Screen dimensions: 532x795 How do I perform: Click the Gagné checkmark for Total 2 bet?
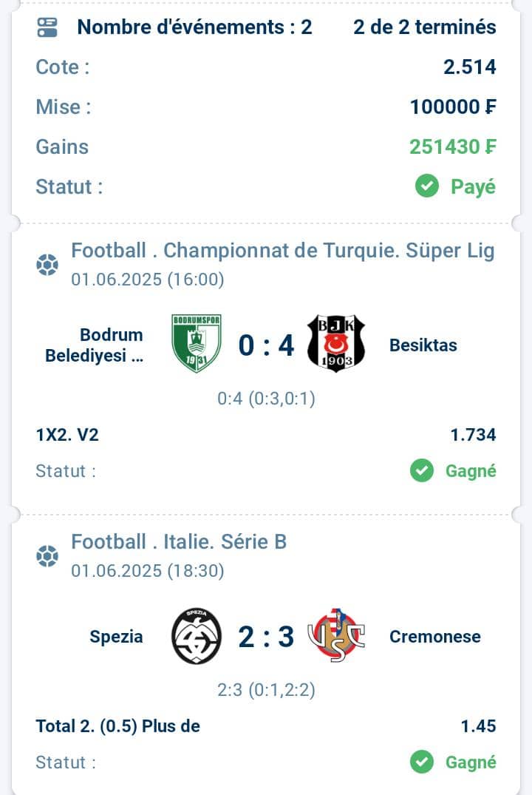coord(422,762)
